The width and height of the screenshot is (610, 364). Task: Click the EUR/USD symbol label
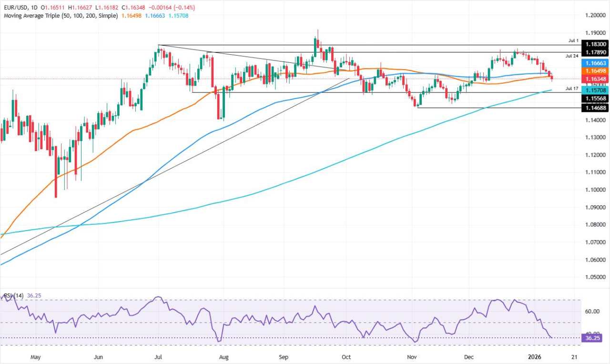(x=13, y=8)
